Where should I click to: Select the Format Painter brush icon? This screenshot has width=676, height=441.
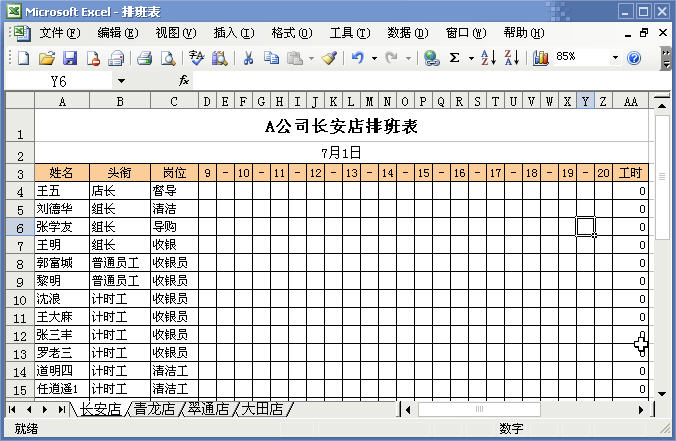coord(329,58)
